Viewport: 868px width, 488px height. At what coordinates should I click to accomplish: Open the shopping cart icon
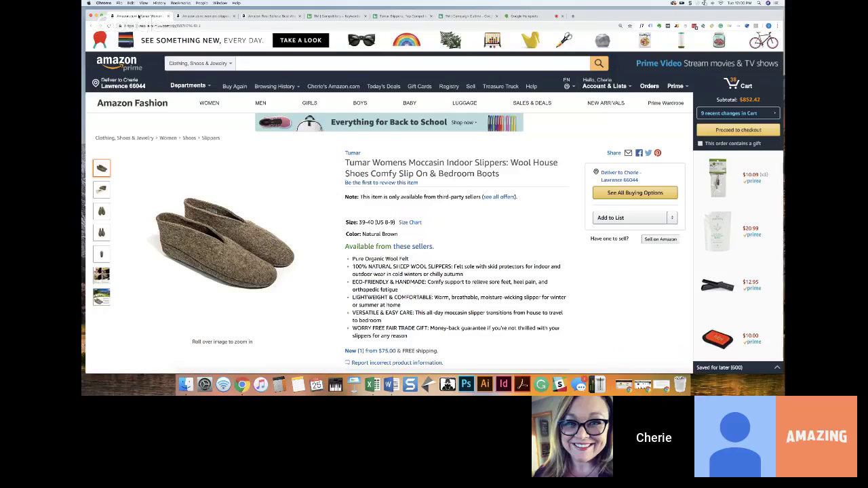tap(731, 84)
